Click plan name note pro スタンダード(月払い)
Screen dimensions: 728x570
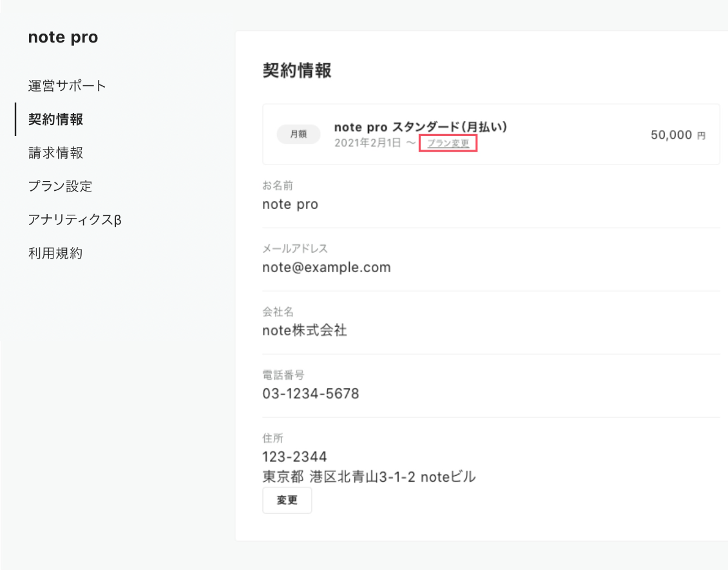pos(421,127)
